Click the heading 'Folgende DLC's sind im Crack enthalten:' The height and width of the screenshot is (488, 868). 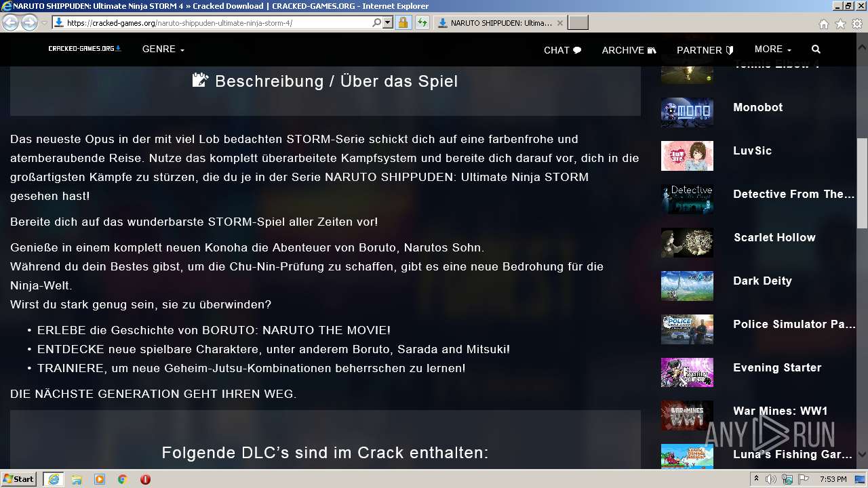pyautogui.click(x=325, y=452)
